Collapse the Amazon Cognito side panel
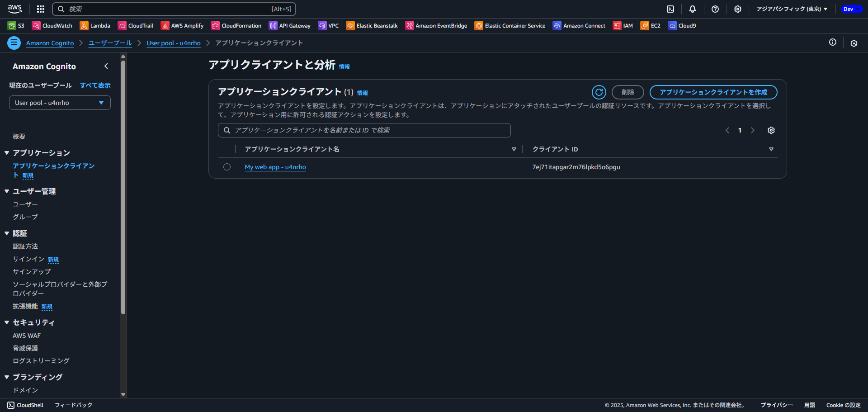Image resolution: width=868 pixels, height=412 pixels. [106, 66]
